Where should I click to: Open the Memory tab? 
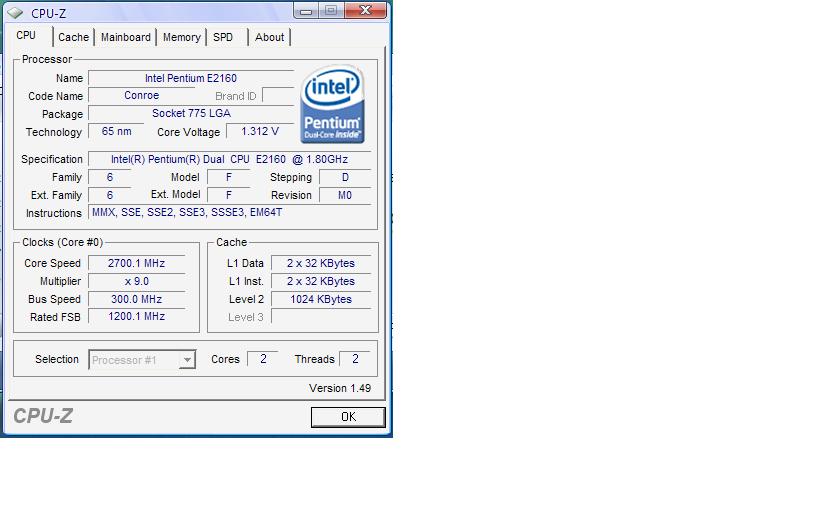(182, 37)
